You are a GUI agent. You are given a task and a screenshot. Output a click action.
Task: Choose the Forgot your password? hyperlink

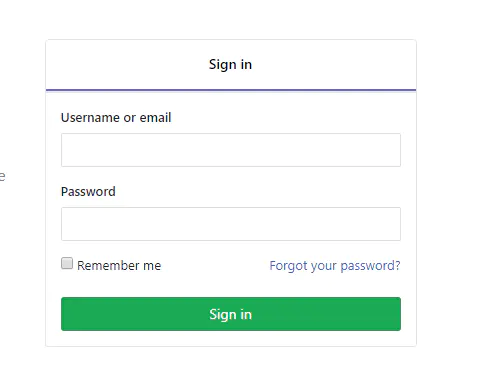pyautogui.click(x=335, y=266)
